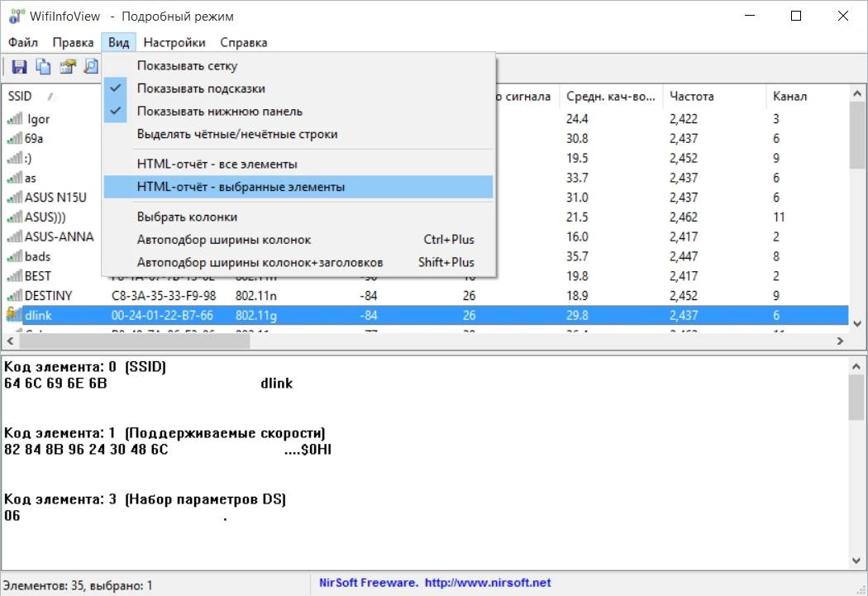Image resolution: width=868 pixels, height=596 pixels.
Task: Sort by Средн. кач-во column header
Action: point(611,96)
